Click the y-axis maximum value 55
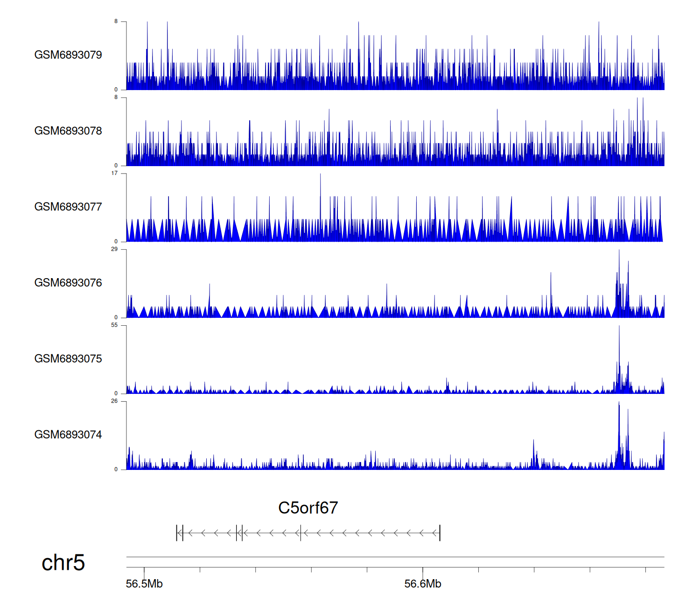Screen dimensions: 700x616 (x=114, y=325)
